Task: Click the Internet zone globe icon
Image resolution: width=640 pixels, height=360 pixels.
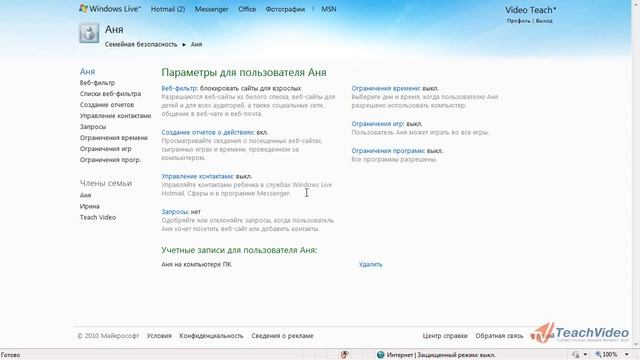Action: 380,355
